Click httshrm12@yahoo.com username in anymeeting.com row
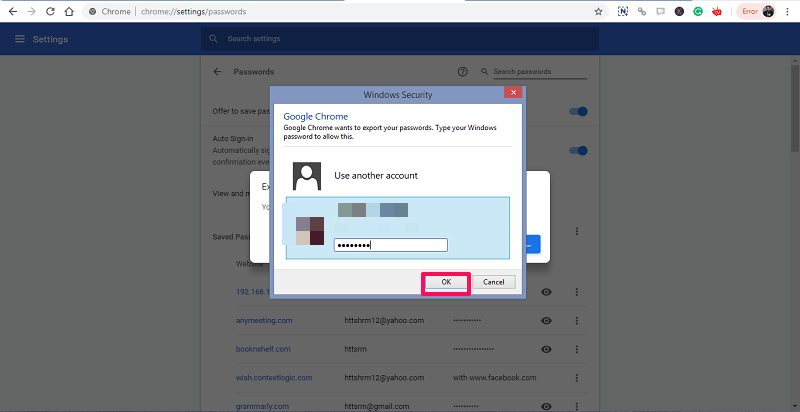The width and height of the screenshot is (800, 412). click(384, 321)
